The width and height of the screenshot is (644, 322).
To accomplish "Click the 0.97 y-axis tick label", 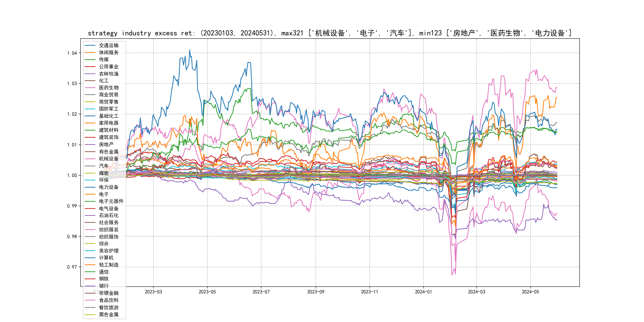I will pyautogui.click(x=72, y=267).
